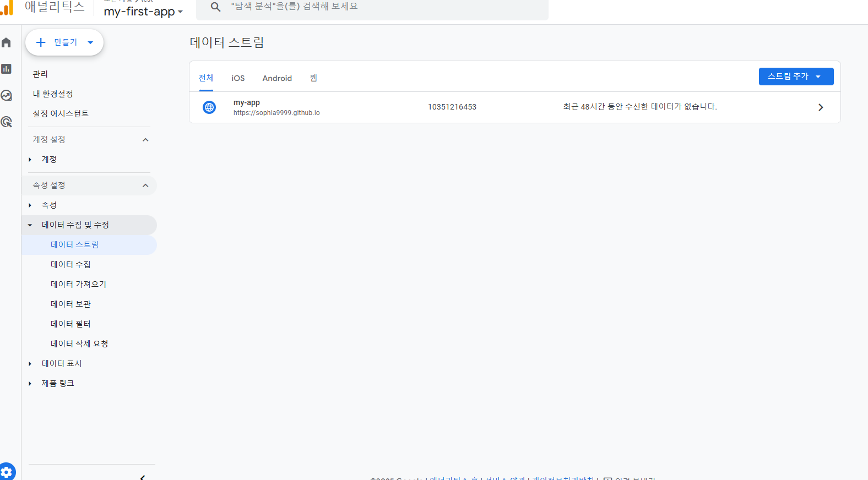Switch to the iOS tab
This screenshot has width=868, height=480.
coord(238,78)
